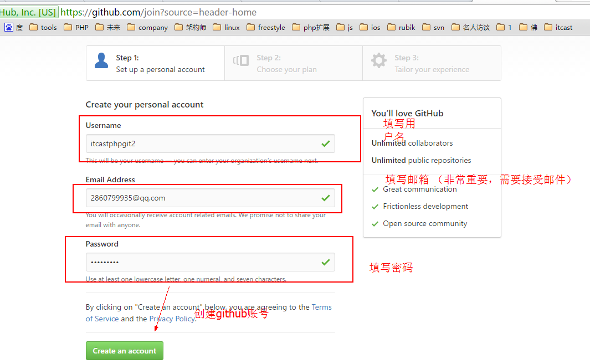Open the company bookmark folder
Screen dimensions: 590x364
[147, 28]
